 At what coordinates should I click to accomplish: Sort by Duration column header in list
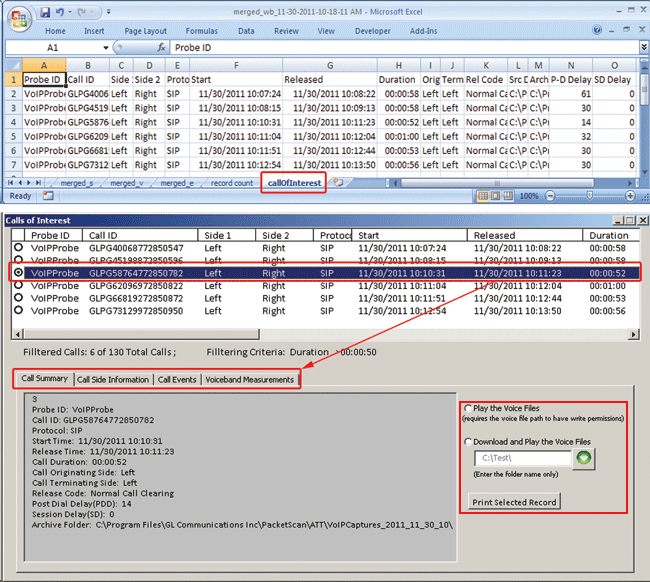click(611, 235)
